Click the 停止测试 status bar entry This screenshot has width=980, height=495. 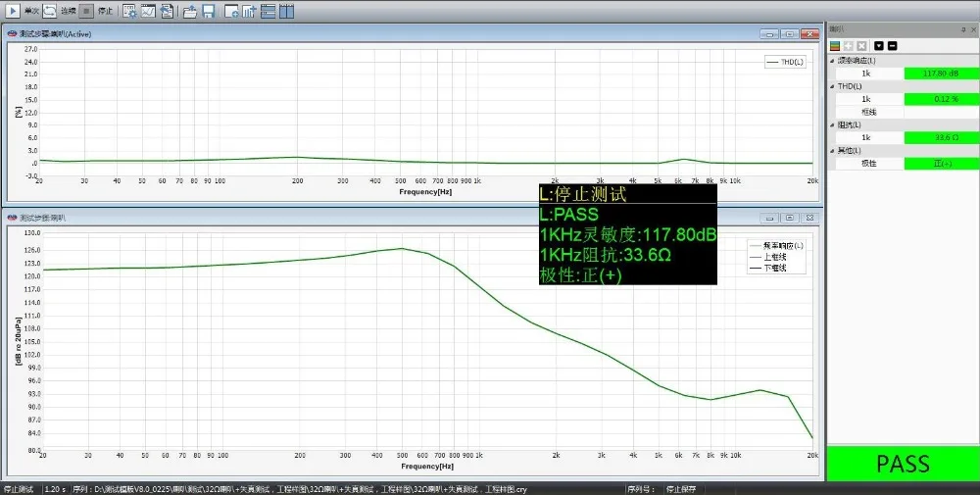pos(18,489)
